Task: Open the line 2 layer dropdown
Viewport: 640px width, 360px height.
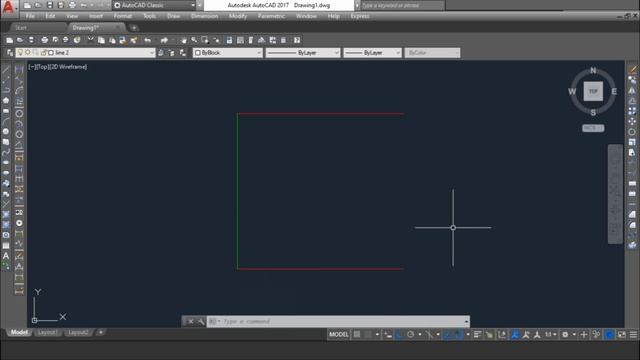Action: click(151, 53)
